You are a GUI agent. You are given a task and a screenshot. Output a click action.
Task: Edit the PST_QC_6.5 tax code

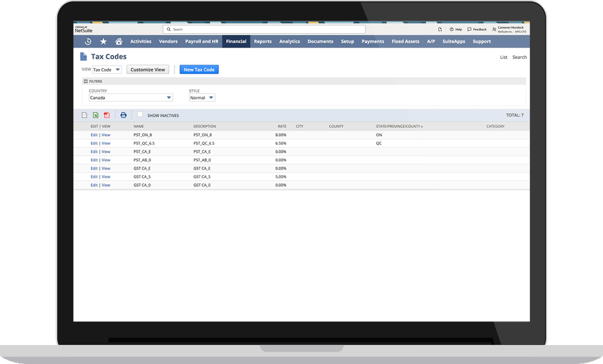click(94, 143)
